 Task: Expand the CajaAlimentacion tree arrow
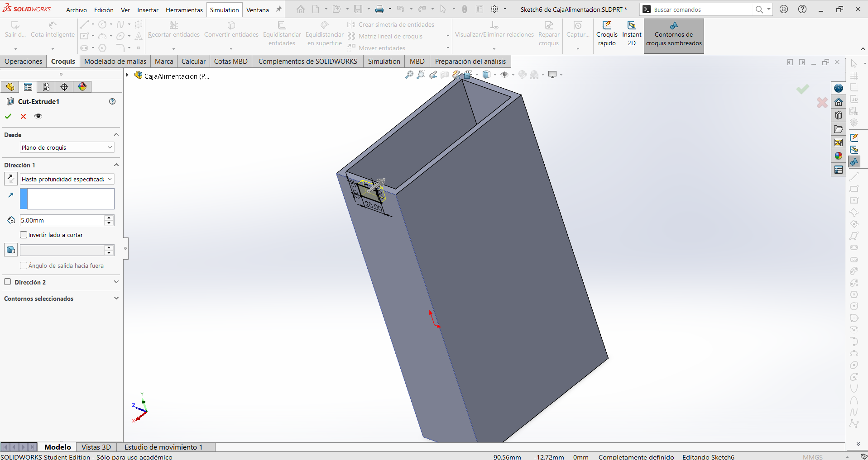(128, 76)
